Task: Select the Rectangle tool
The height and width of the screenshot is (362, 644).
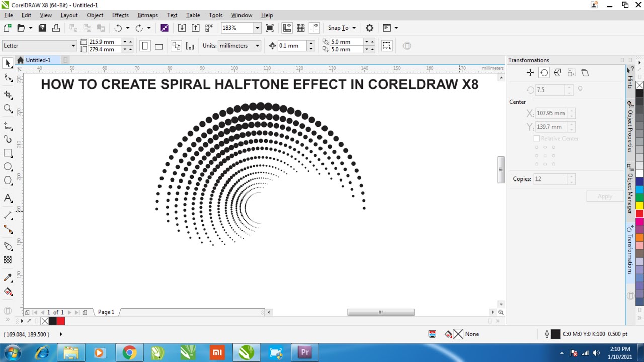Action: point(8,153)
